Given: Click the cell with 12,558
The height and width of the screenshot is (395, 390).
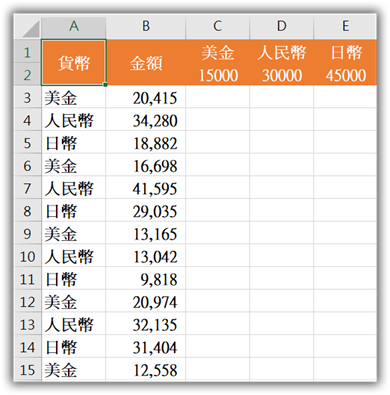Looking at the screenshot, I should pos(146,369).
